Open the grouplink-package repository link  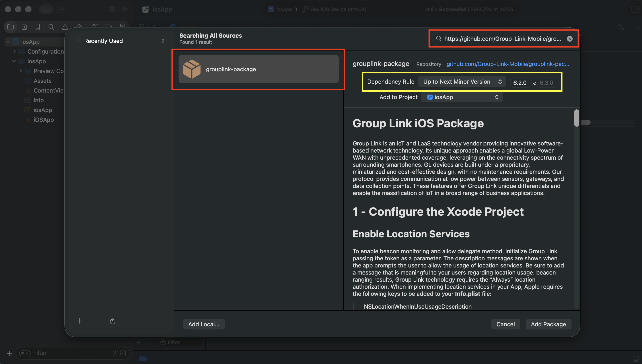click(x=508, y=64)
